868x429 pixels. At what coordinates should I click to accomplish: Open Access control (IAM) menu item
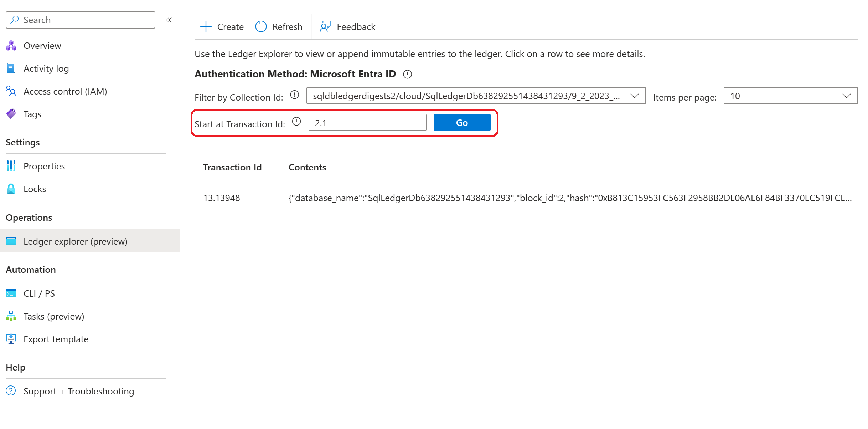(x=65, y=91)
